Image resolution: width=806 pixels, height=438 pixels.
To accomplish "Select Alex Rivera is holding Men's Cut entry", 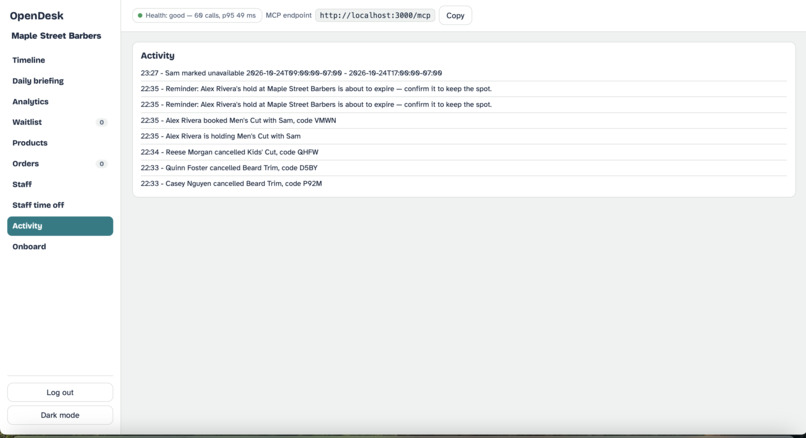I will tap(463, 136).
